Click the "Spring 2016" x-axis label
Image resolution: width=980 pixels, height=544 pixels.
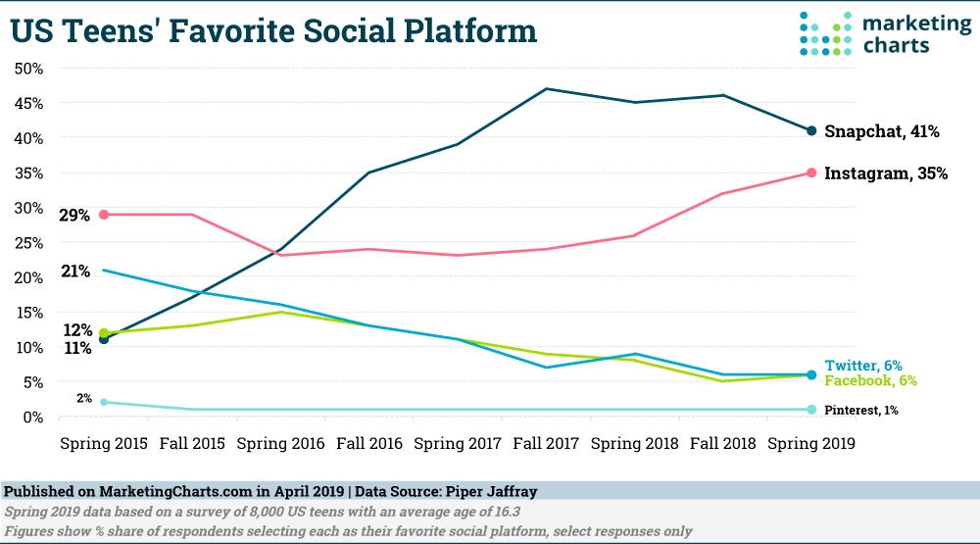[280, 443]
